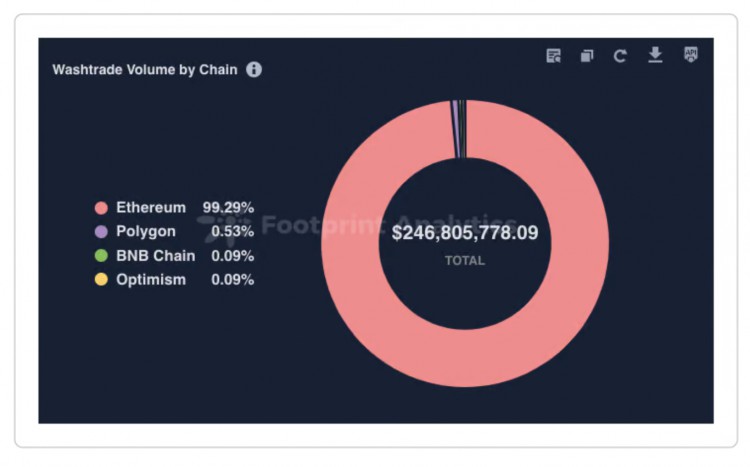The width and height of the screenshot is (750, 467).
Task: Click the Washtrade Volume by Chain title
Action: (145, 70)
